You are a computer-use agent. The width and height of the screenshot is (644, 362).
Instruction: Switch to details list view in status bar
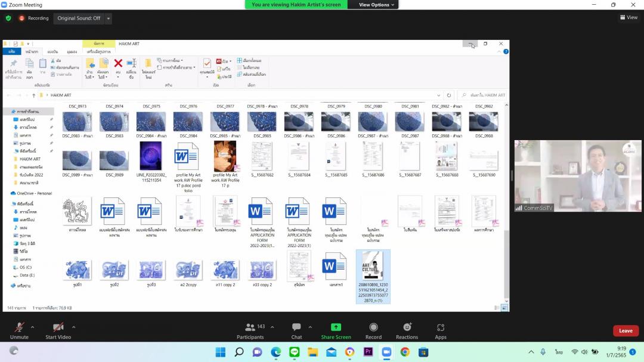pyautogui.click(x=497, y=308)
